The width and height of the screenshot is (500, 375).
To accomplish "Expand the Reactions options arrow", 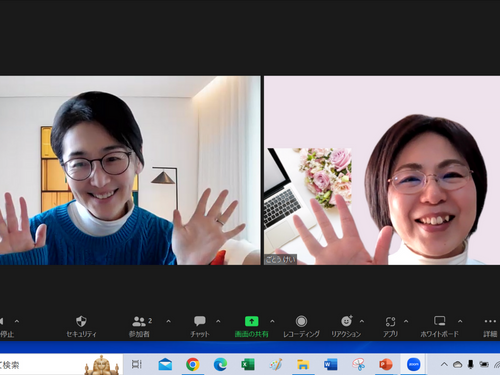I will click(362, 321).
